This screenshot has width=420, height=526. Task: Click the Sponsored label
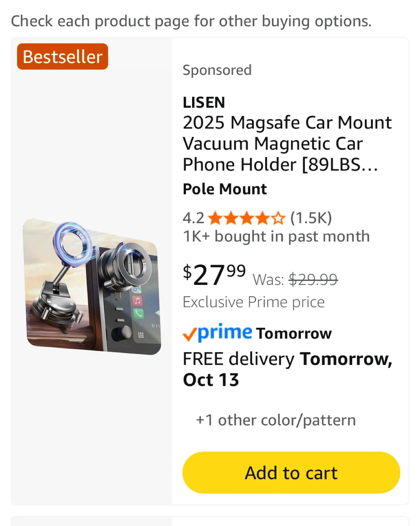[217, 70]
